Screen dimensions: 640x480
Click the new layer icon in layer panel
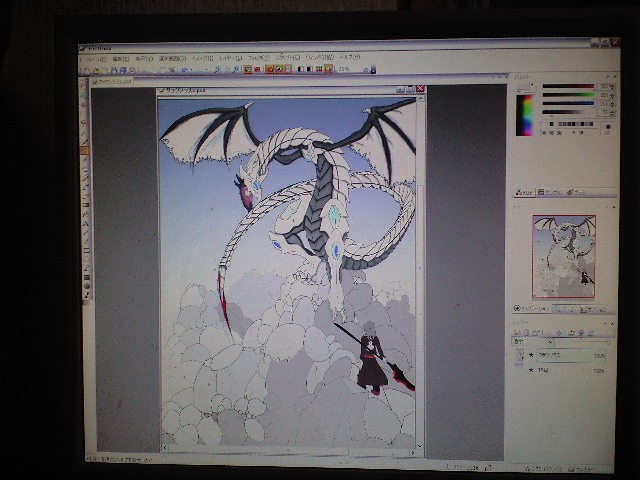(x=519, y=331)
